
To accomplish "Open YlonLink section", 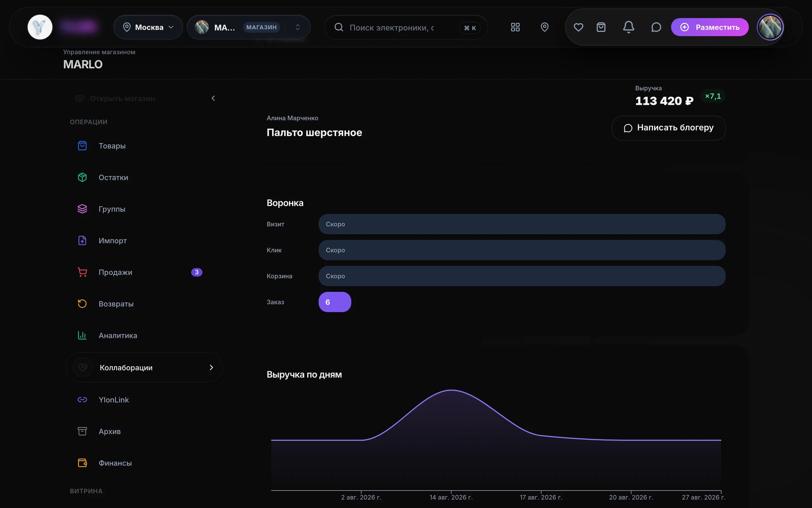I will click(144, 400).
